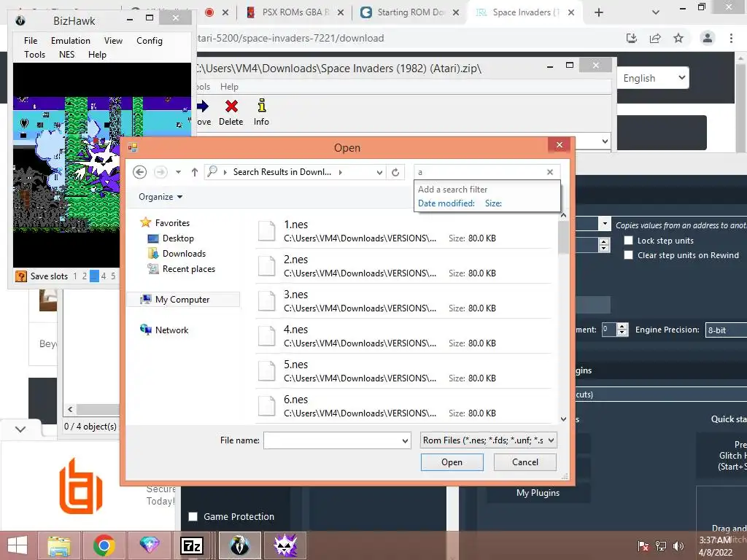The image size is (747, 560).
Task: Clear the search box text
Action: (550, 172)
